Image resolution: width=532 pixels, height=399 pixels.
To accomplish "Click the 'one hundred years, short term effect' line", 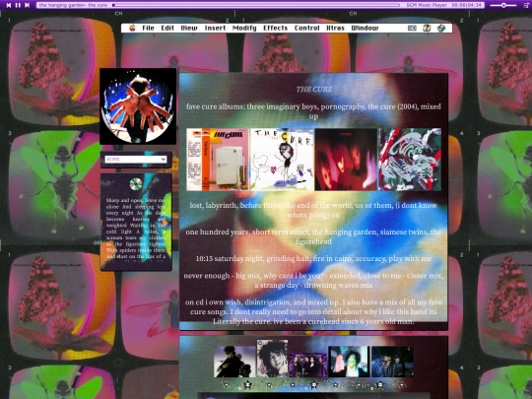I will (x=313, y=236).
